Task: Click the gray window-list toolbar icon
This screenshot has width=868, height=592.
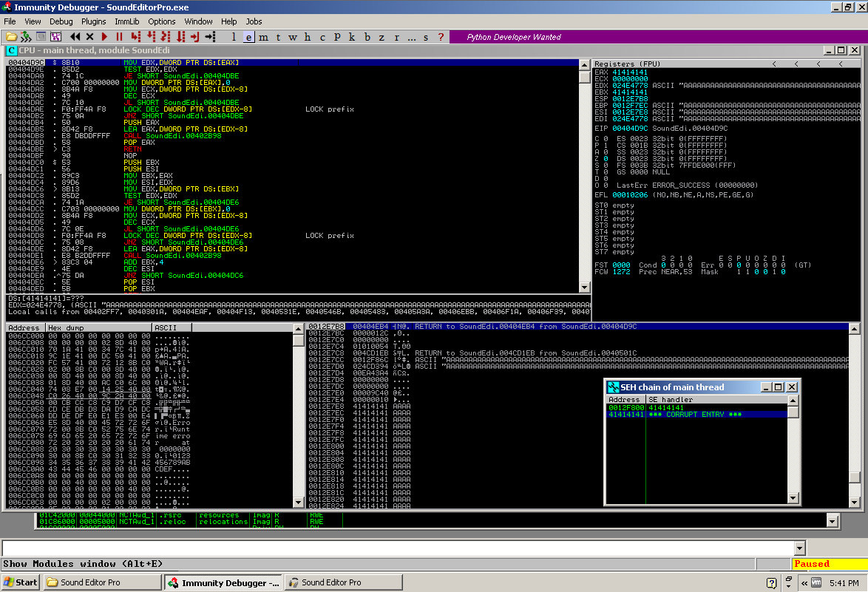Action: pyautogui.click(x=41, y=37)
